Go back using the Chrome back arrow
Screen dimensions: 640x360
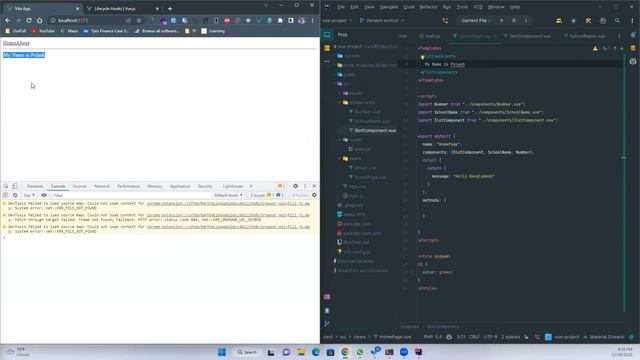tap(8, 20)
